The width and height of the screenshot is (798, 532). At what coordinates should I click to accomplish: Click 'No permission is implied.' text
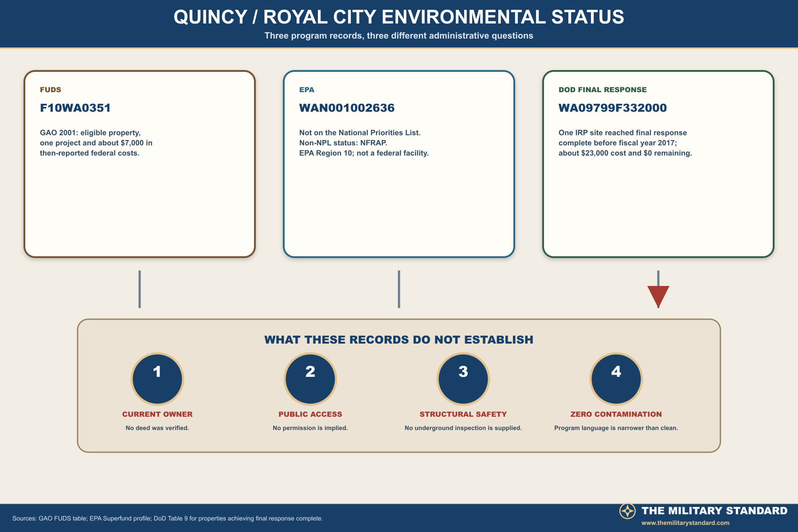[x=310, y=428]
